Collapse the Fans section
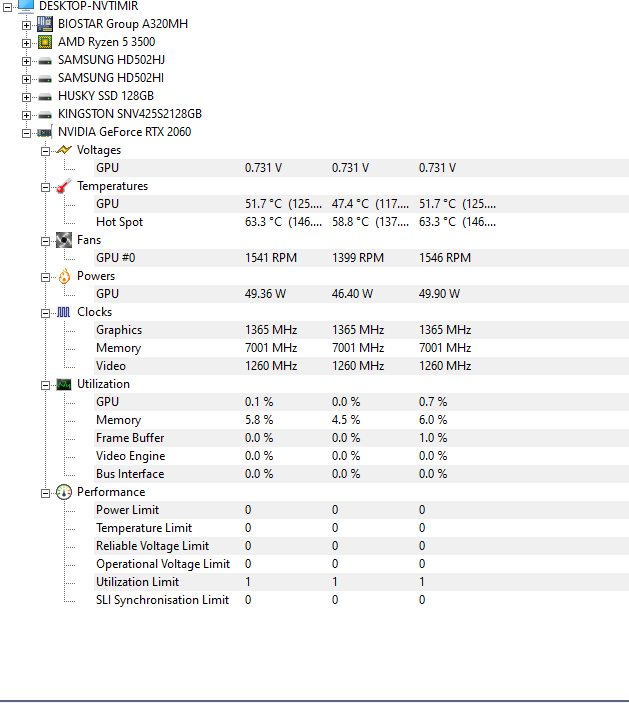This screenshot has height=703, width=629. tap(45, 241)
